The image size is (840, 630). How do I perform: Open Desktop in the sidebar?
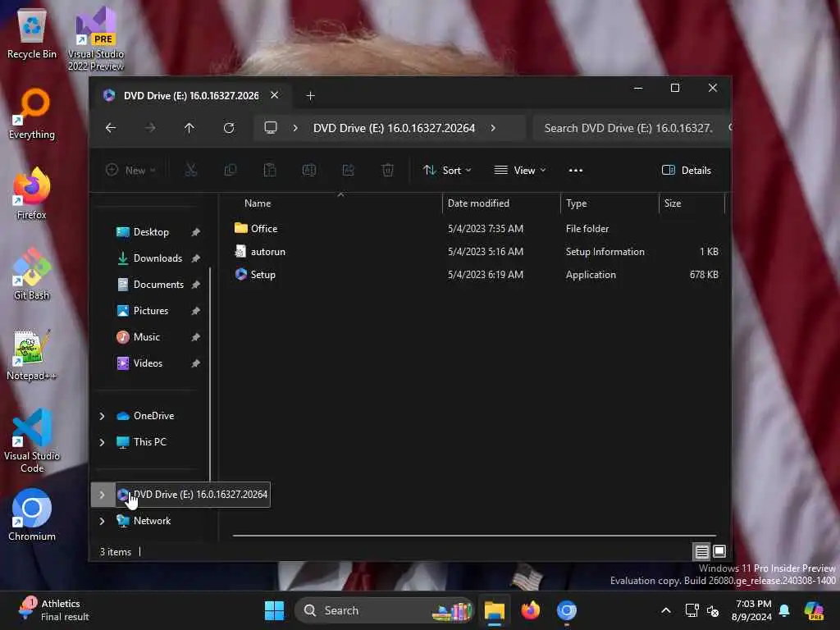[x=151, y=232]
